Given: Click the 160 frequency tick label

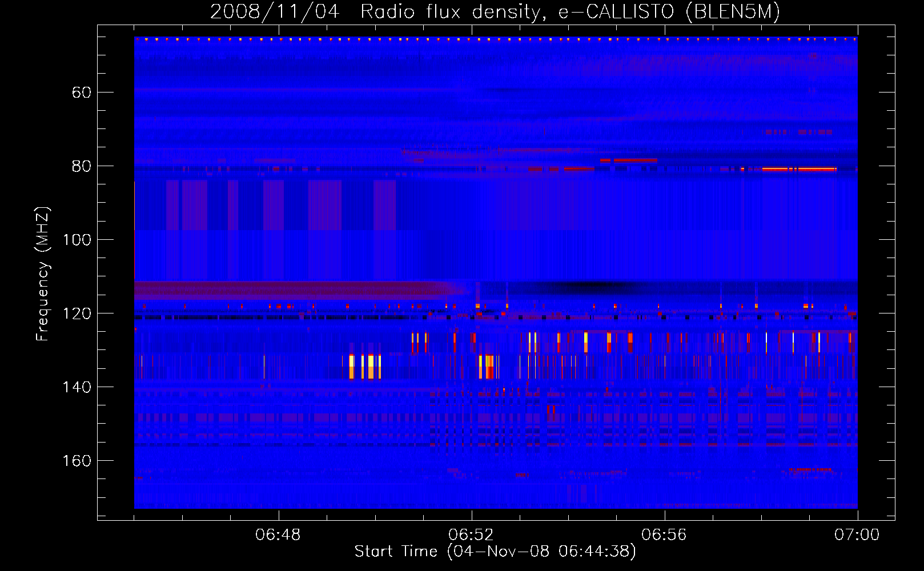Looking at the screenshot, I should point(77,461).
